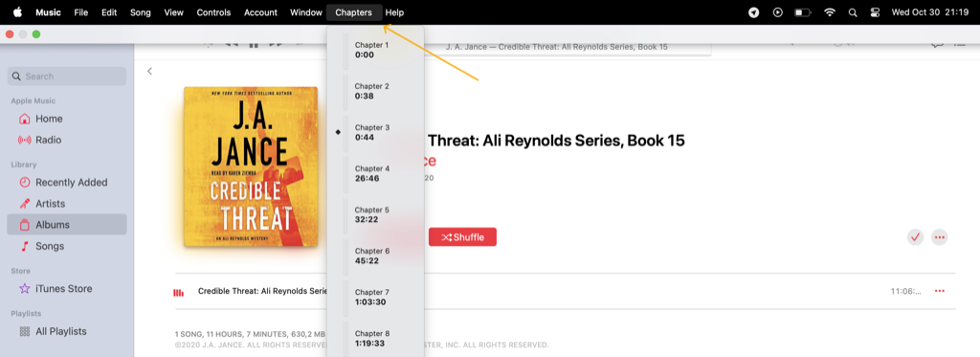Click the red checkmark downloaded button
The image size is (980, 357).
coord(916,237)
